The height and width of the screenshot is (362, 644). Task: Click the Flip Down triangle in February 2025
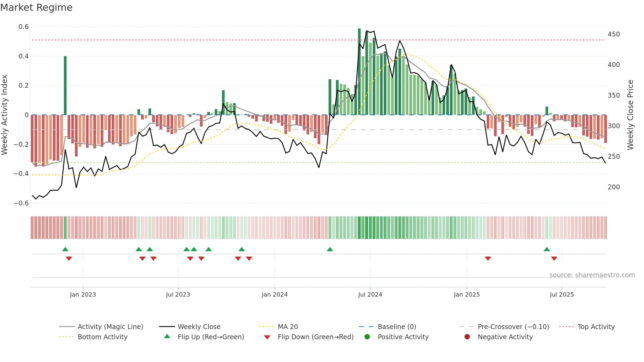(488, 258)
